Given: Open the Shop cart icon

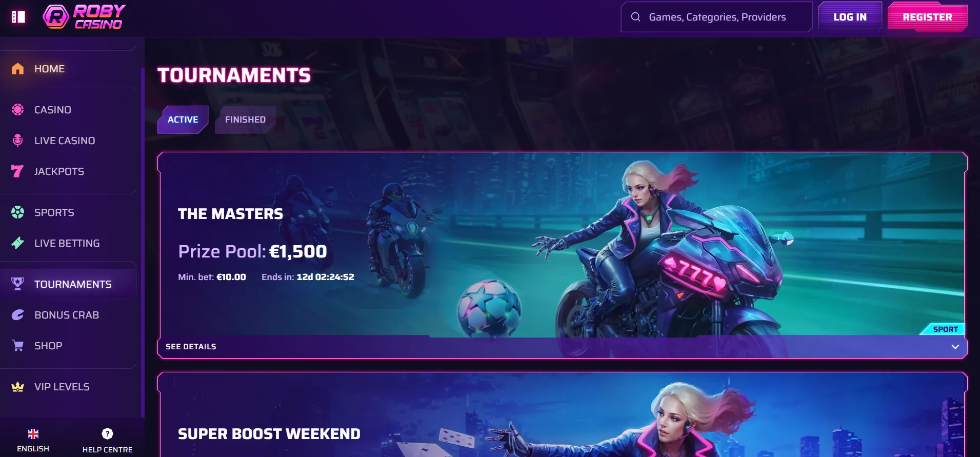Looking at the screenshot, I should (17, 346).
